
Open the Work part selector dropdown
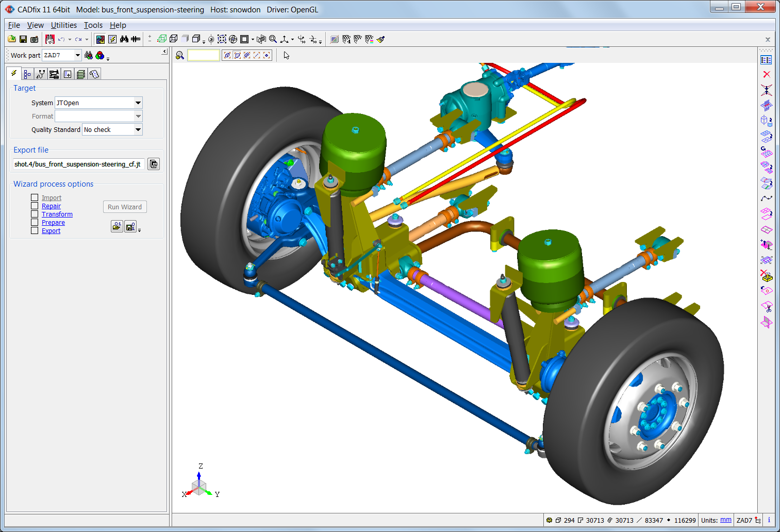click(77, 55)
